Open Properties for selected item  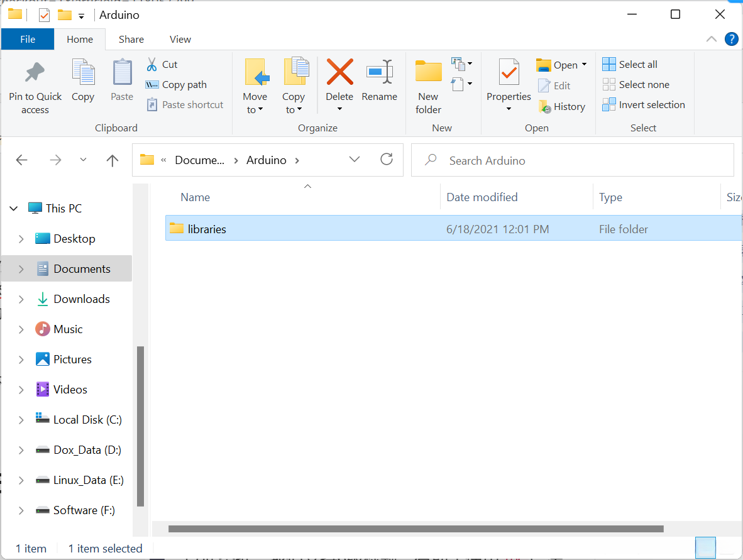(509, 74)
